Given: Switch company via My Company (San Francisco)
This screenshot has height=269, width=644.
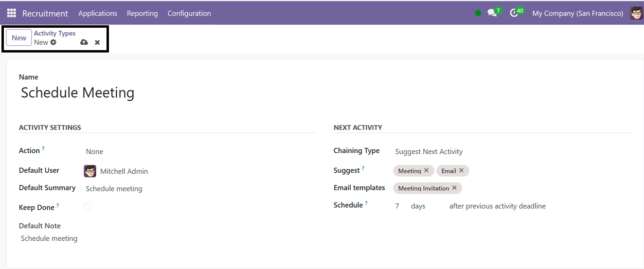Looking at the screenshot, I should pyautogui.click(x=578, y=13).
